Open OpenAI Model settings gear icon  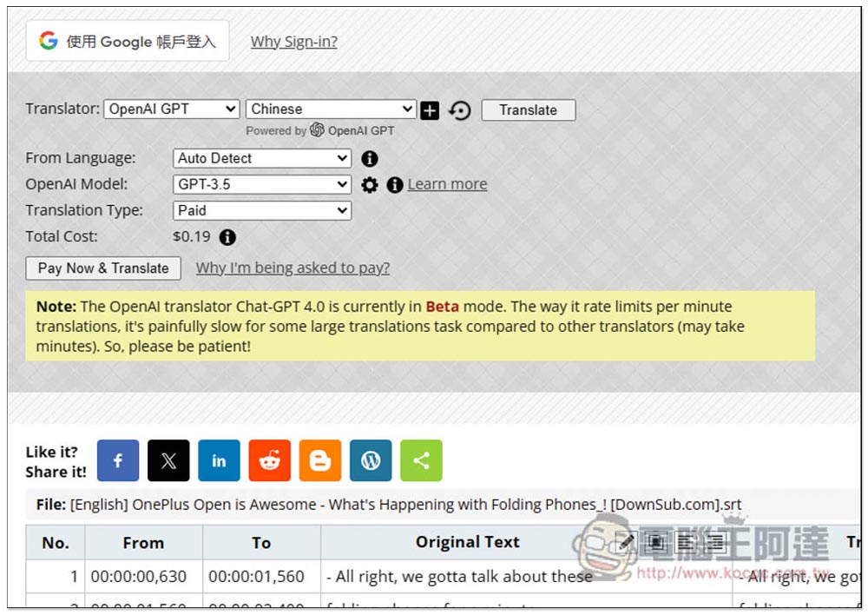[x=369, y=185]
